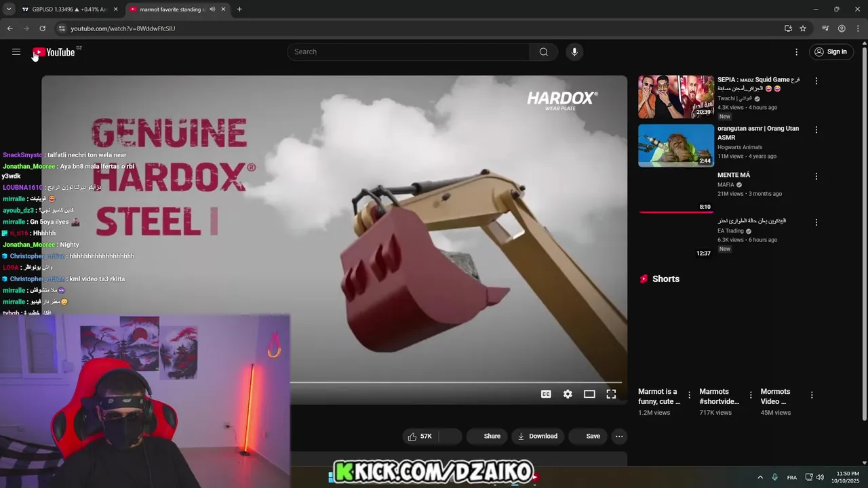Open the 'Mormots Video' short
868x488 pixels.
776,396
